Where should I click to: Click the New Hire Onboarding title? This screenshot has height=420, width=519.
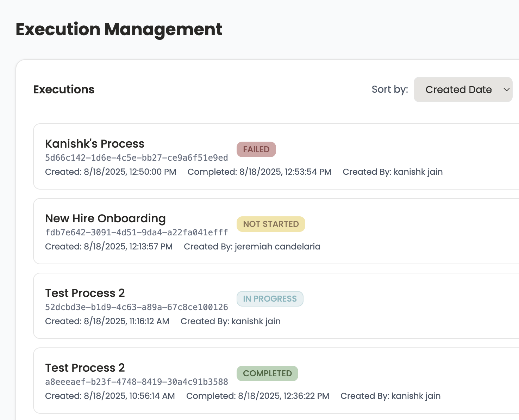pos(105,218)
